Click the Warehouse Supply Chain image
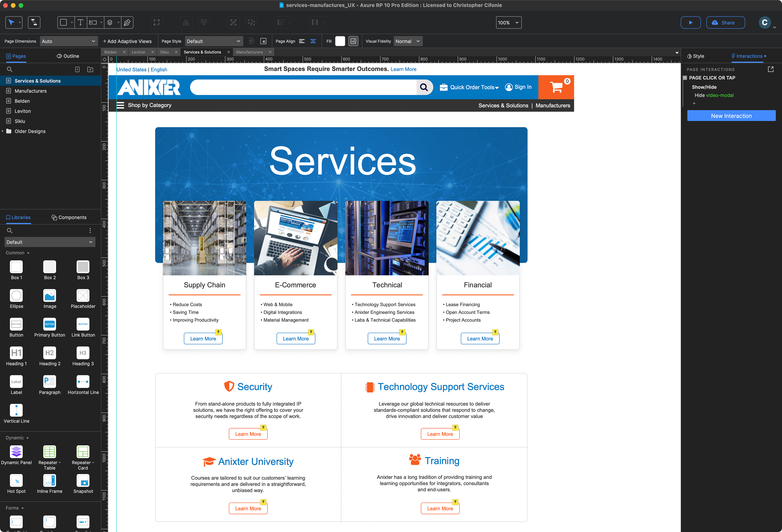 point(204,238)
